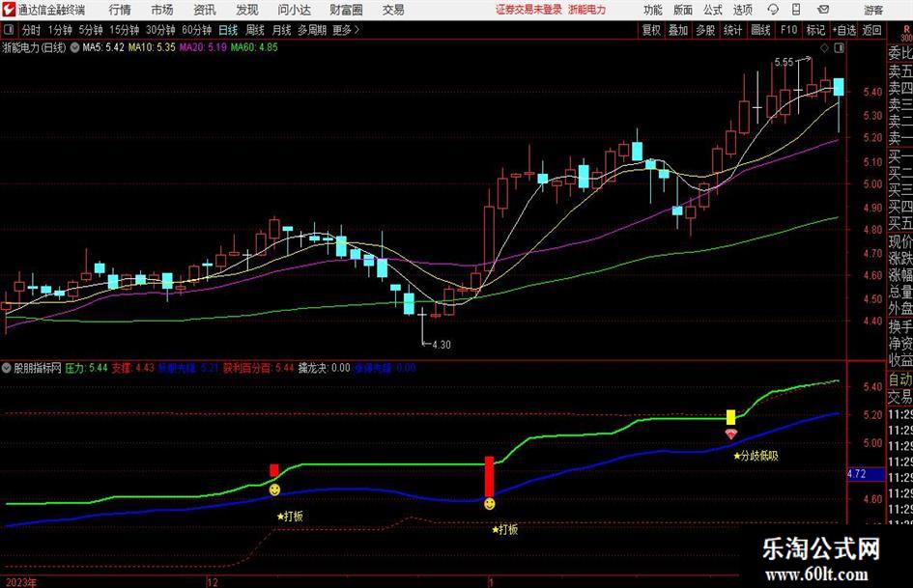Click the latest cyan candlestick on the right
Viewport: 913px width, 588px height.
[839, 87]
